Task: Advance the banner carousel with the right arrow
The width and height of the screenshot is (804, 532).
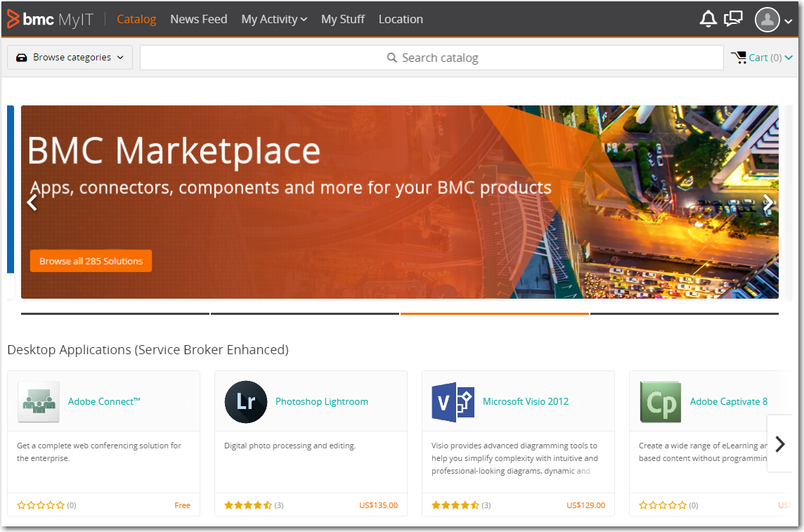Action: (767, 202)
